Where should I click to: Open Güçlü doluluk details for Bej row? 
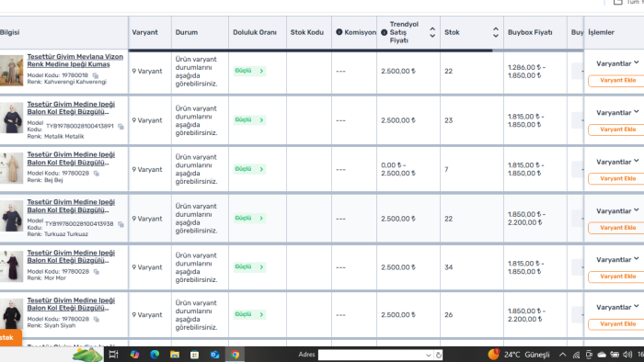coord(249,169)
